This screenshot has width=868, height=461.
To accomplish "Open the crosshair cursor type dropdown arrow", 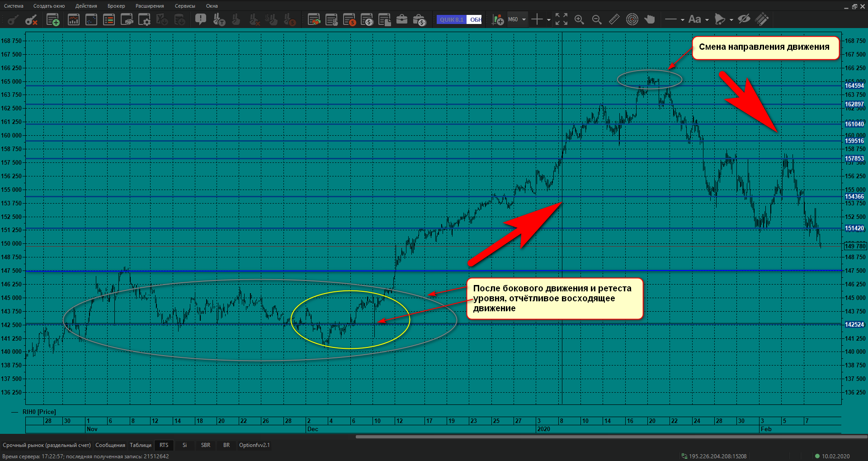I will click(549, 20).
